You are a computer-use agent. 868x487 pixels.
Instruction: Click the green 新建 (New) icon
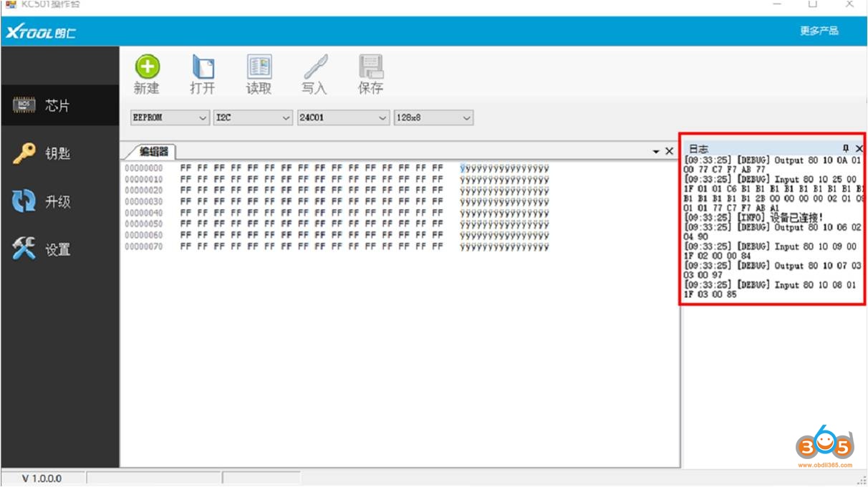147,68
